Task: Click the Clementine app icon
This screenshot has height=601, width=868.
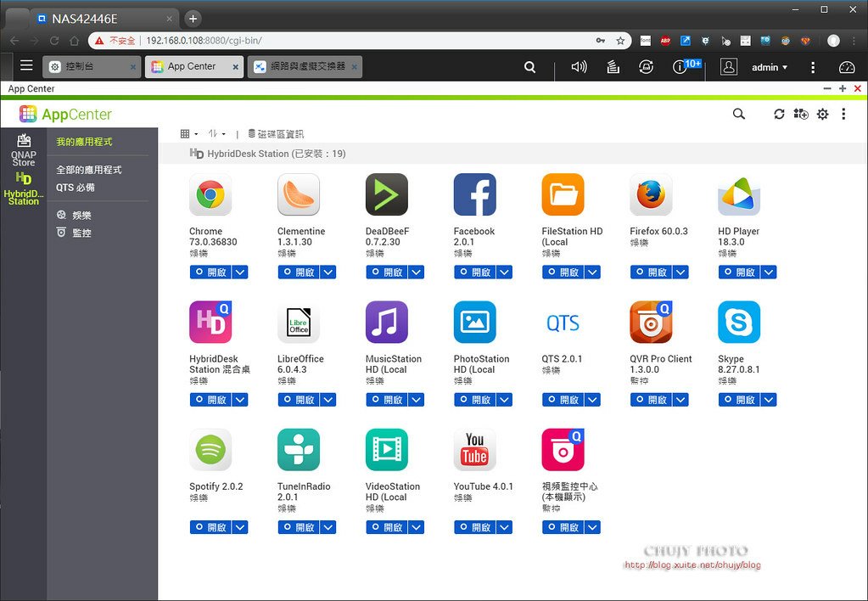Action: (299, 194)
